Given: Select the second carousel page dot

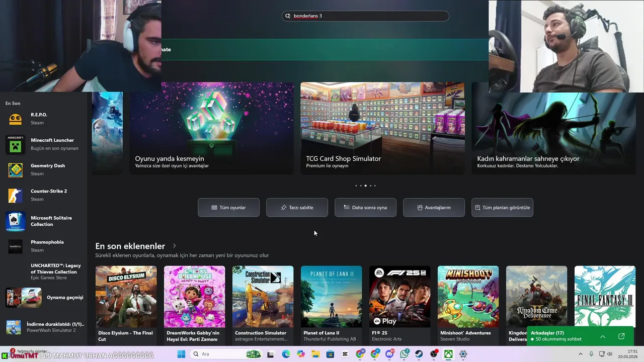Looking at the screenshot, I should (x=361, y=186).
